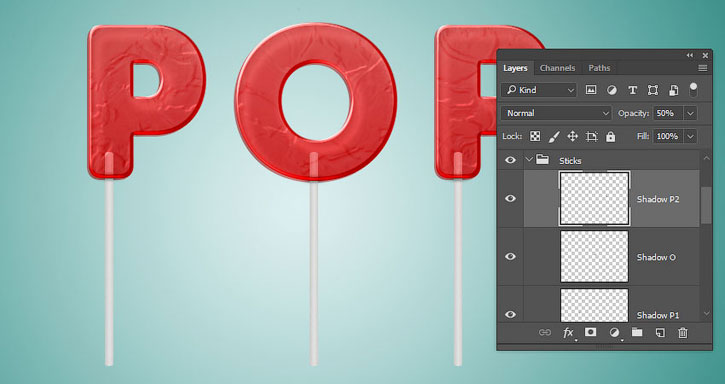Image resolution: width=725 pixels, height=384 pixels.
Task: Filter for type layers icon
Action: 632,90
